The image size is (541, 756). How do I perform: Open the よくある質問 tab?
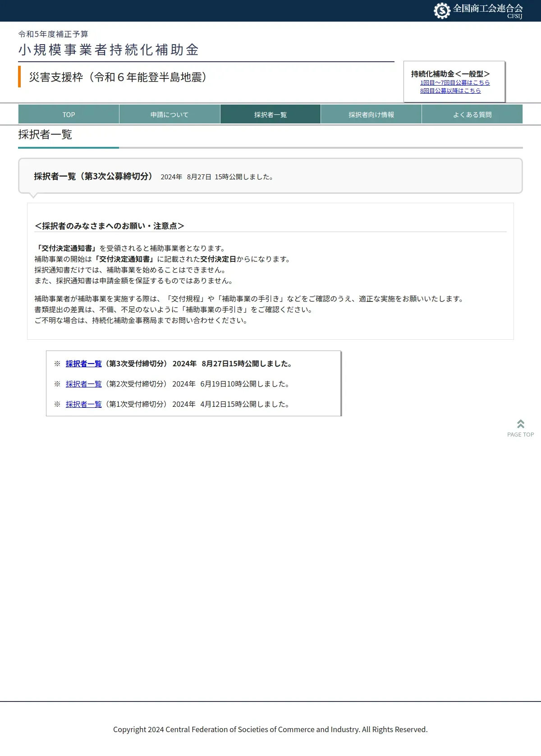click(472, 114)
